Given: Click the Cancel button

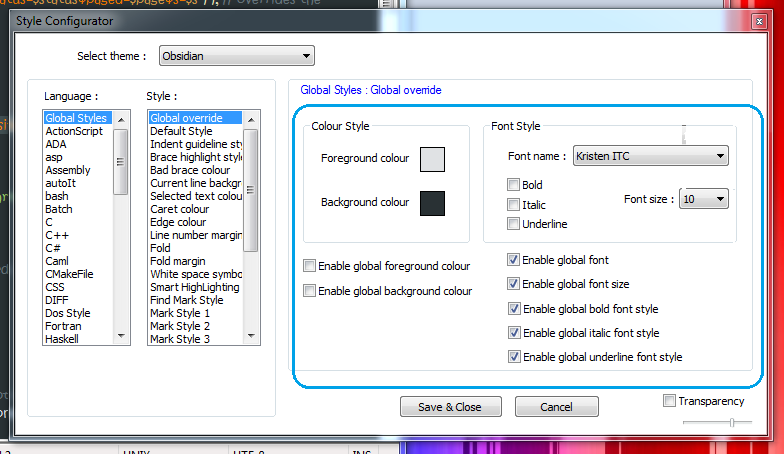Looking at the screenshot, I should click(556, 406).
